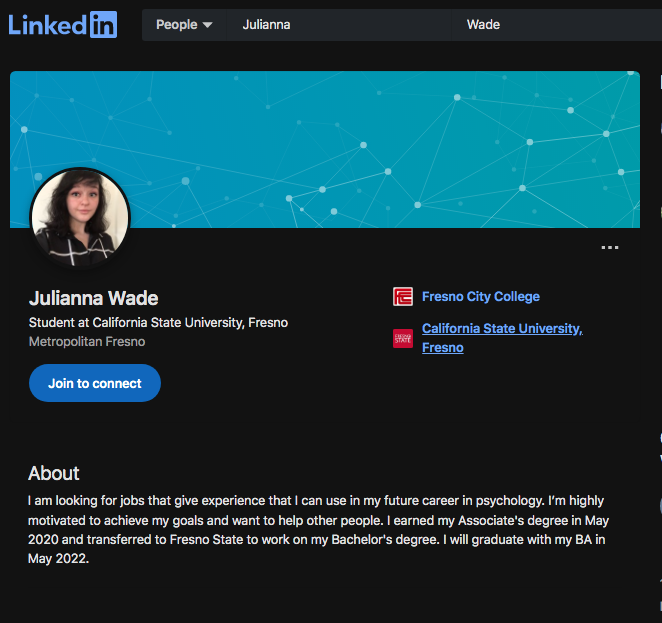
Task: Open Julianna Wade's profile photo
Action: 80,218
